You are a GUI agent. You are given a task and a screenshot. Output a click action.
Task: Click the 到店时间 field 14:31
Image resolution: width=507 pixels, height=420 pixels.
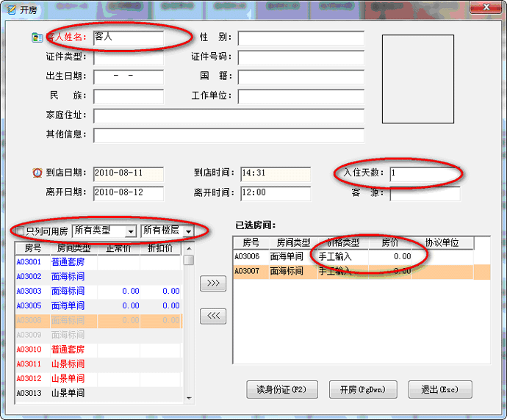point(276,174)
